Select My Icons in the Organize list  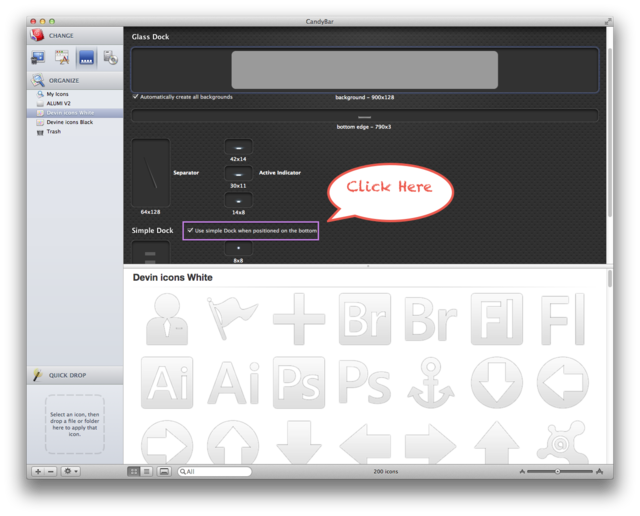(x=75, y=94)
